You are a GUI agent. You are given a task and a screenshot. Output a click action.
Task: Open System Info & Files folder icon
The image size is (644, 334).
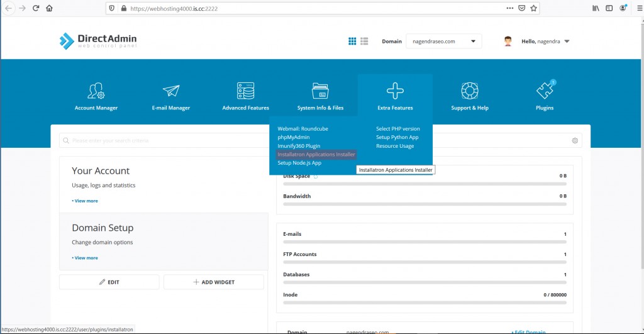click(320, 91)
